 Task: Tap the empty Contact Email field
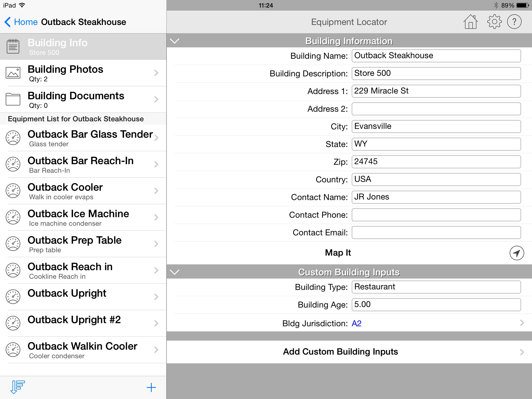tap(436, 232)
